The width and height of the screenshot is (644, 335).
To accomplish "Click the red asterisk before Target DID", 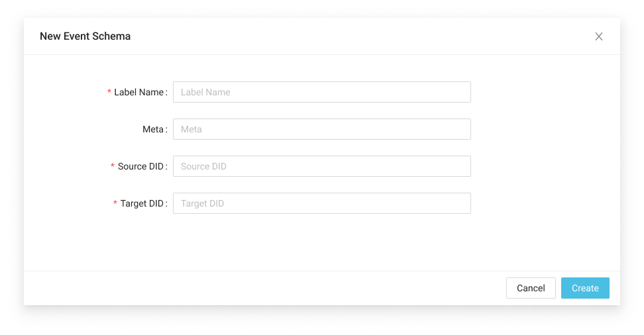I will [x=115, y=204].
